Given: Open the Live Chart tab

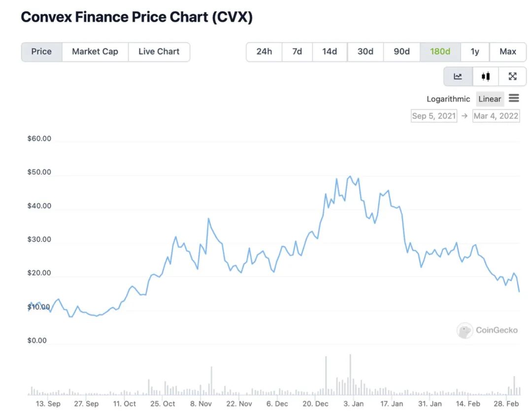Looking at the screenshot, I should (x=159, y=52).
